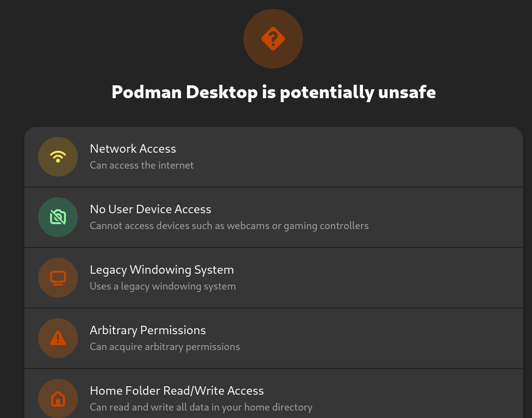Click empty space in the Network Access row

point(372,157)
